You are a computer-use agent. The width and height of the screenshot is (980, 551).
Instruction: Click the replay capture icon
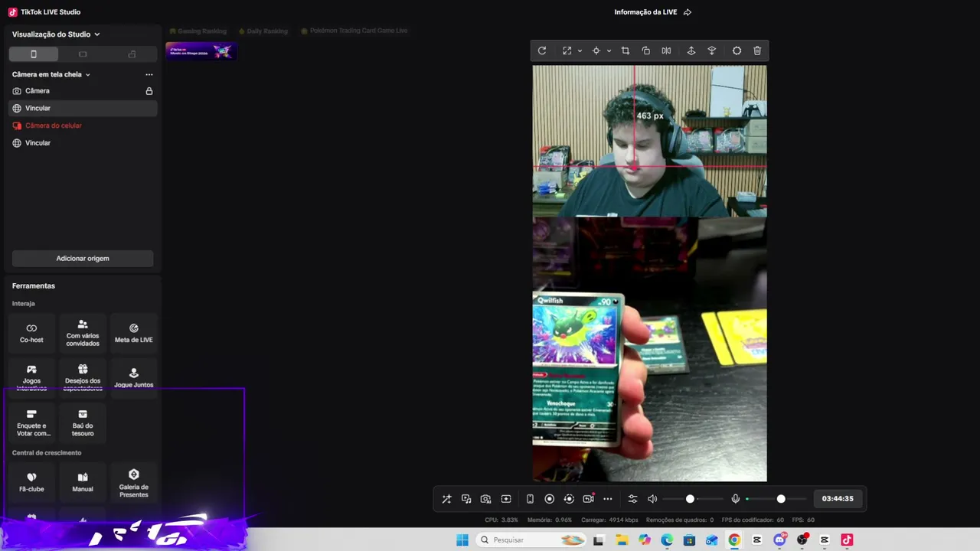(569, 499)
